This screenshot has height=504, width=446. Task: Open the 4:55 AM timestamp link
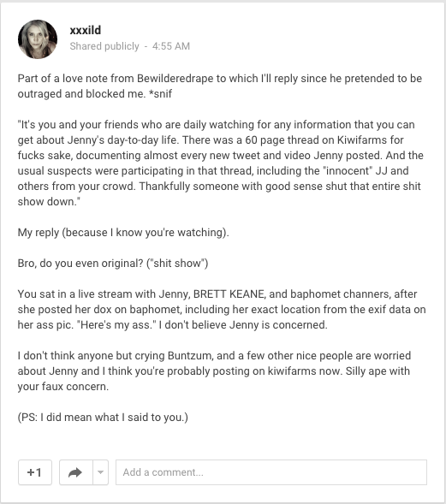[171, 46]
